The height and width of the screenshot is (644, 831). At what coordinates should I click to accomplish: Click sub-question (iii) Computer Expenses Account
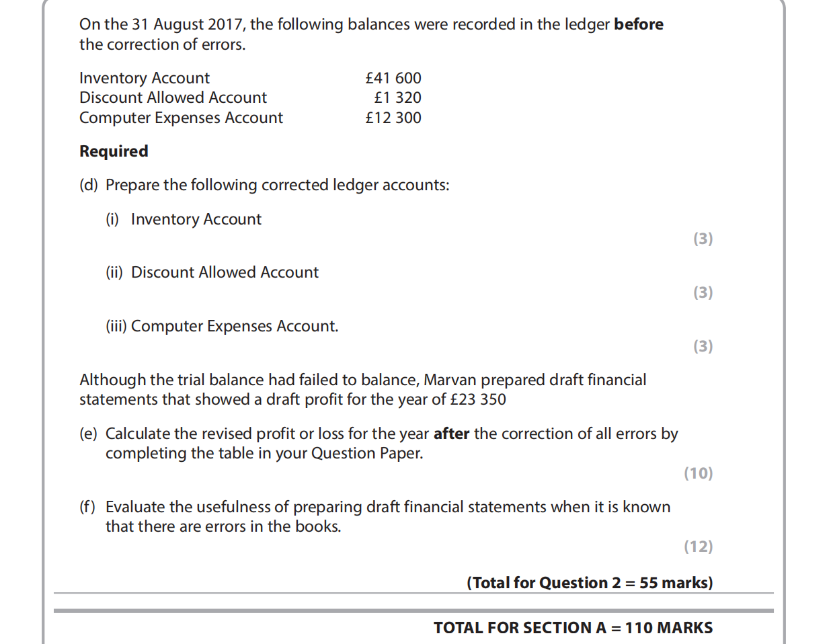234,326
